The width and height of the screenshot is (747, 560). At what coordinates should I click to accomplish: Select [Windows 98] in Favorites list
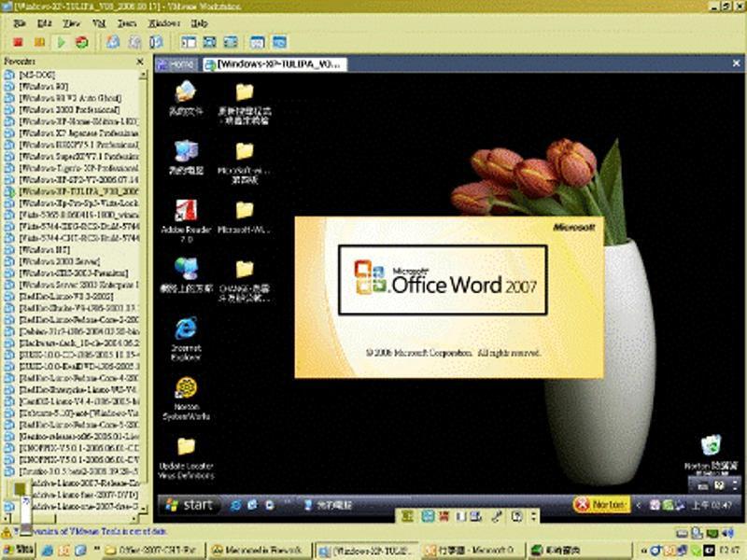coord(43,87)
